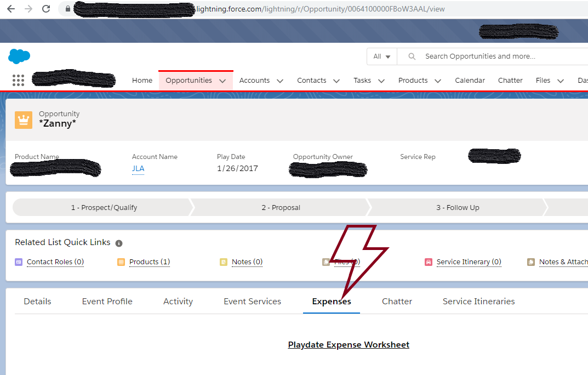588x375 pixels.
Task: Click the padlock site security icon
Action: 67,9
